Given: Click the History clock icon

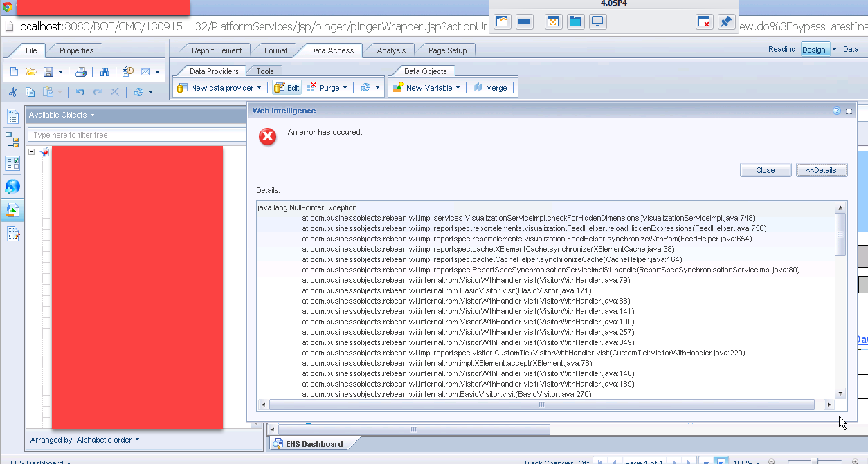Looking at the screenshot, I should [x=128, y=72].
